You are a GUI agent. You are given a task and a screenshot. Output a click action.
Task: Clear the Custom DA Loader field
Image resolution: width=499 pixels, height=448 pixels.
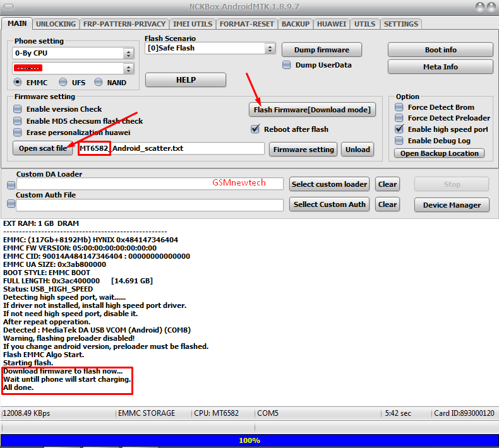pyautogui.click(x=387, y=184)
